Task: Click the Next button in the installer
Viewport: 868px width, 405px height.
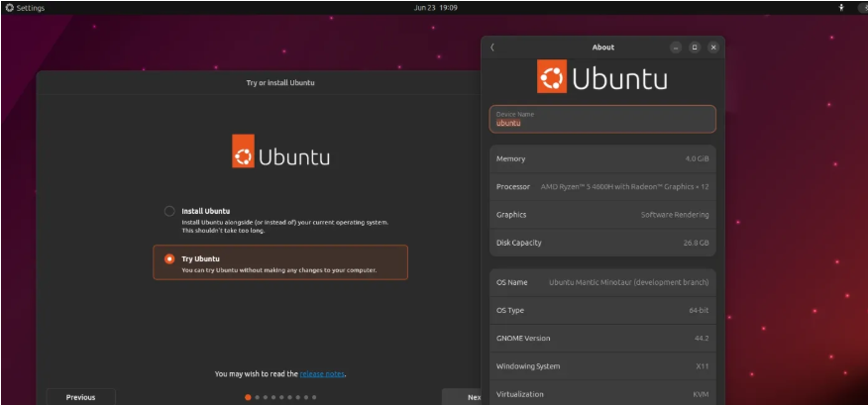Action: [462, 397]
